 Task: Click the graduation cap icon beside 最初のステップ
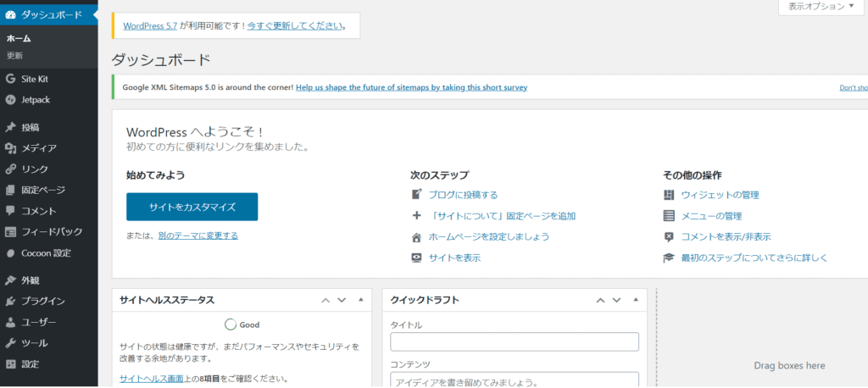pos(670,258)
